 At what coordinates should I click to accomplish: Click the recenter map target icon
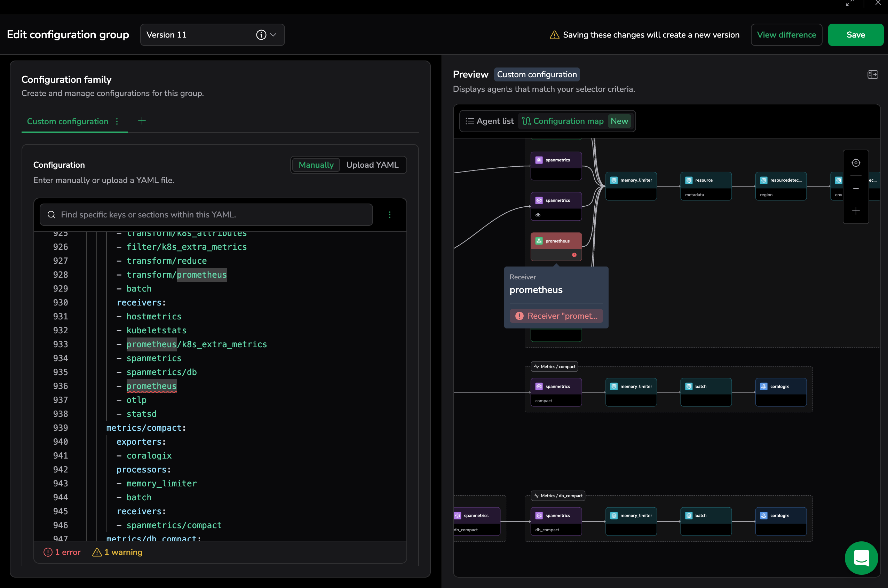coord(855,163)
